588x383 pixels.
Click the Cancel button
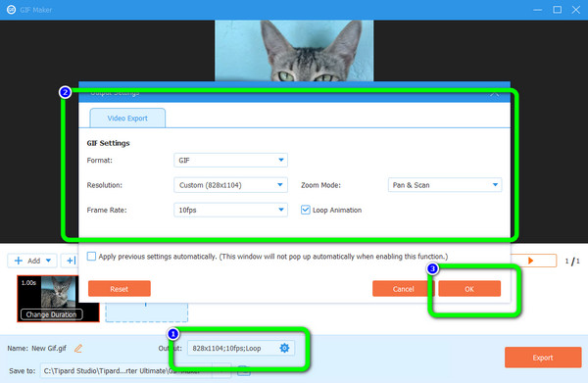(404, 289)
